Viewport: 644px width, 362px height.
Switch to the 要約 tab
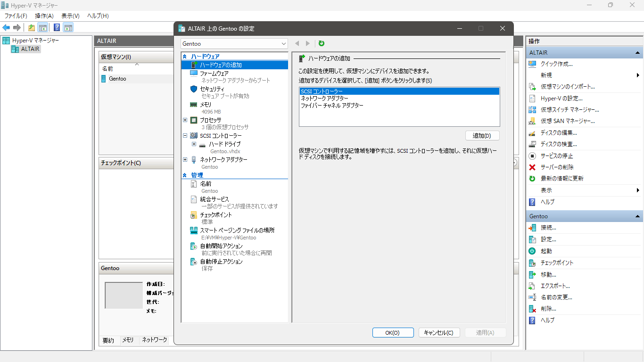tap(108, 340)
